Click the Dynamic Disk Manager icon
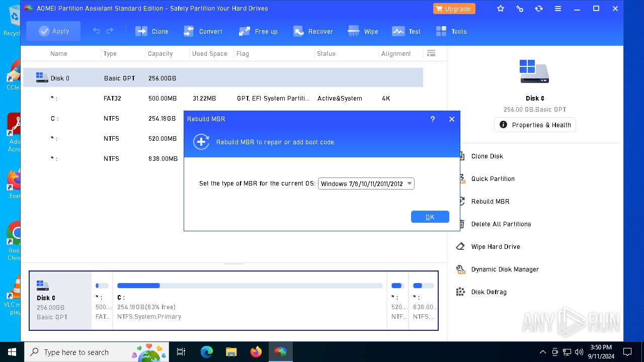 coord(460,269)
